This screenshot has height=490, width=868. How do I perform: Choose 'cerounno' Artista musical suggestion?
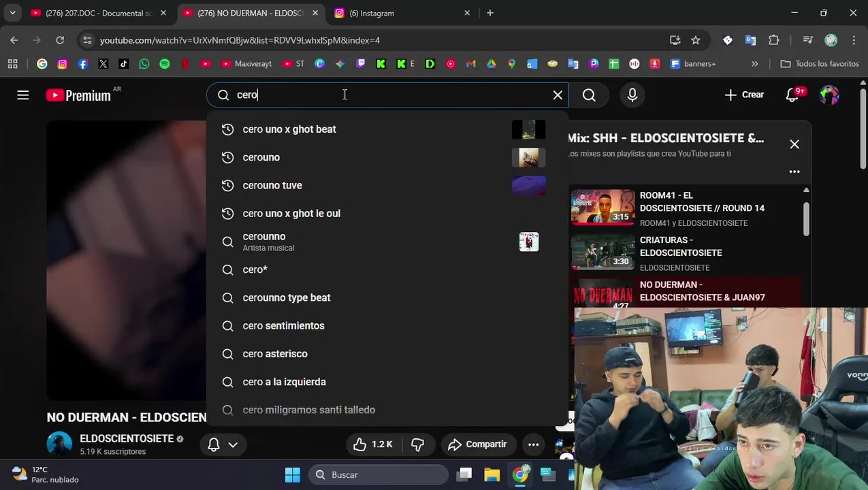(x=387, y=242)
